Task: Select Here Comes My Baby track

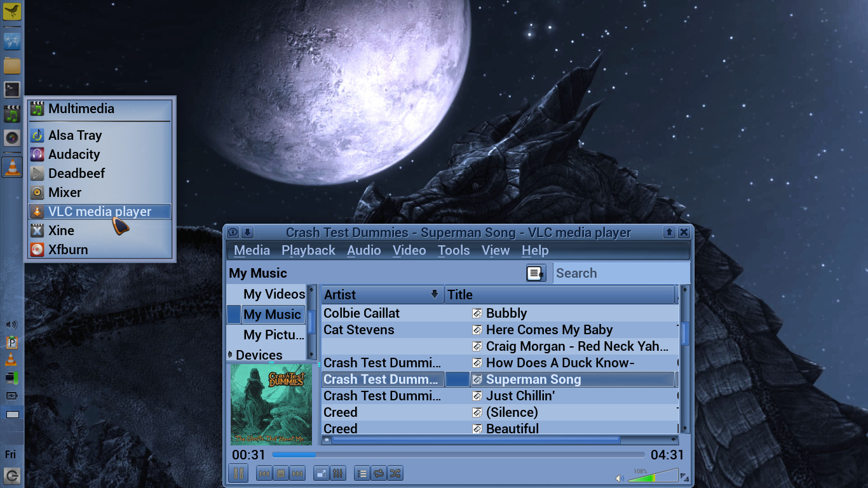Action: (x=499, y=330)
